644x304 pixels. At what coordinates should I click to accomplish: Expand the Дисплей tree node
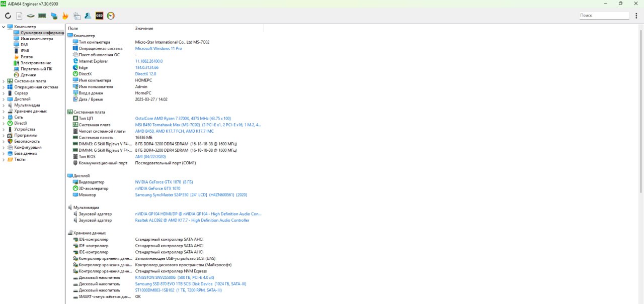point(4,99)
